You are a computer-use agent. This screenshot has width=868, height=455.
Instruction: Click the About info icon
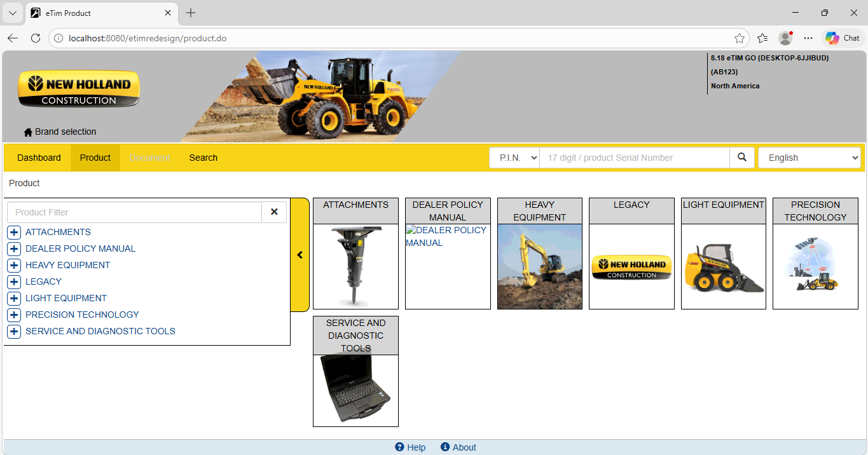[x=445, y=447]
